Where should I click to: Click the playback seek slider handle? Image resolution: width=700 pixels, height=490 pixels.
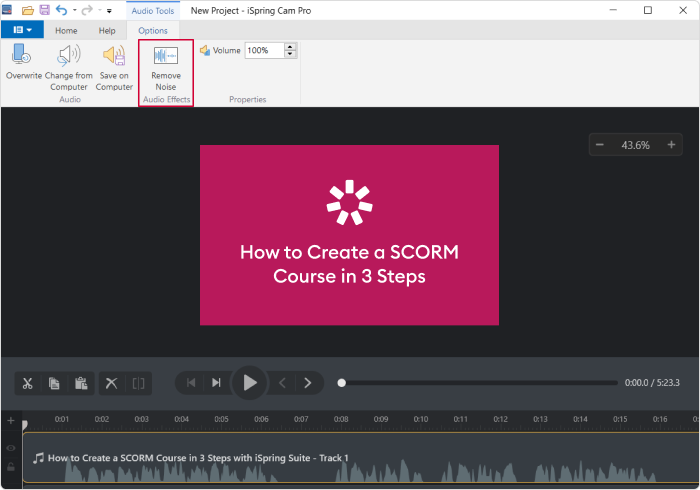[342, 383]
